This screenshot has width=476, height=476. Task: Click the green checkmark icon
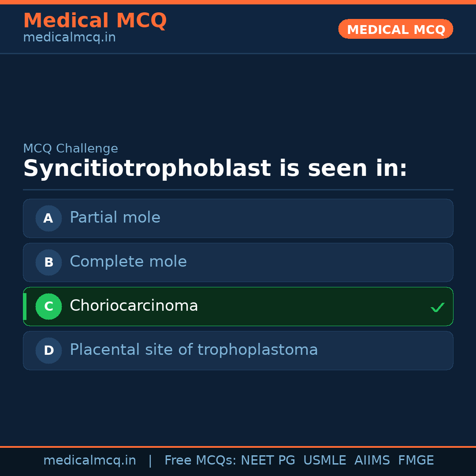[437, 307]
